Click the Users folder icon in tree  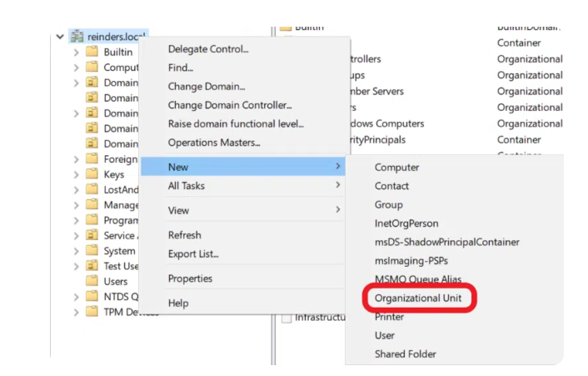[x=92, y=282]
